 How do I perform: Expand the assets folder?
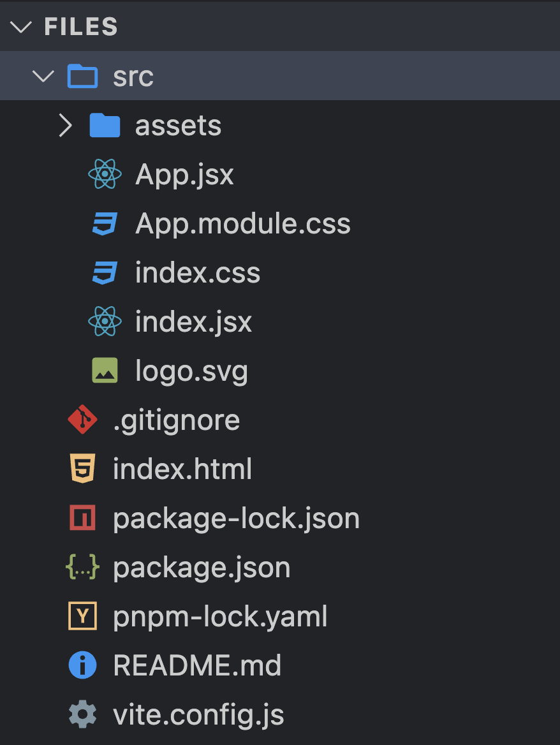coord(65,125)
